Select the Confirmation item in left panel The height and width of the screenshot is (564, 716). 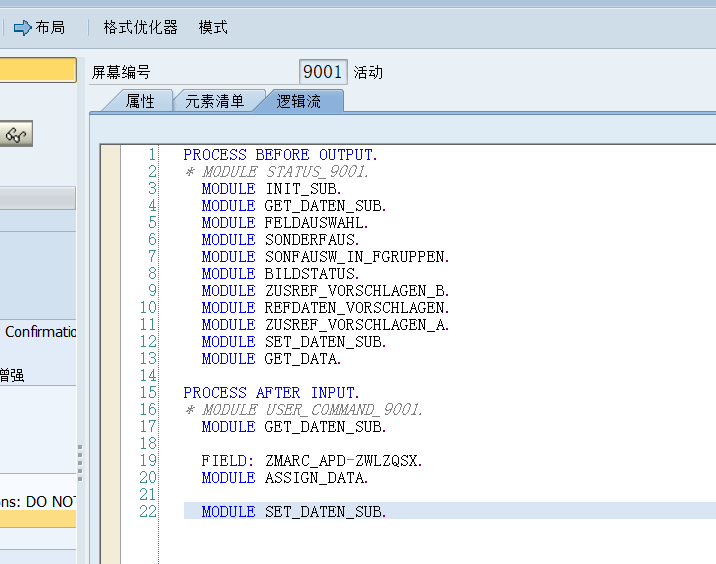(x=40, y=332)
